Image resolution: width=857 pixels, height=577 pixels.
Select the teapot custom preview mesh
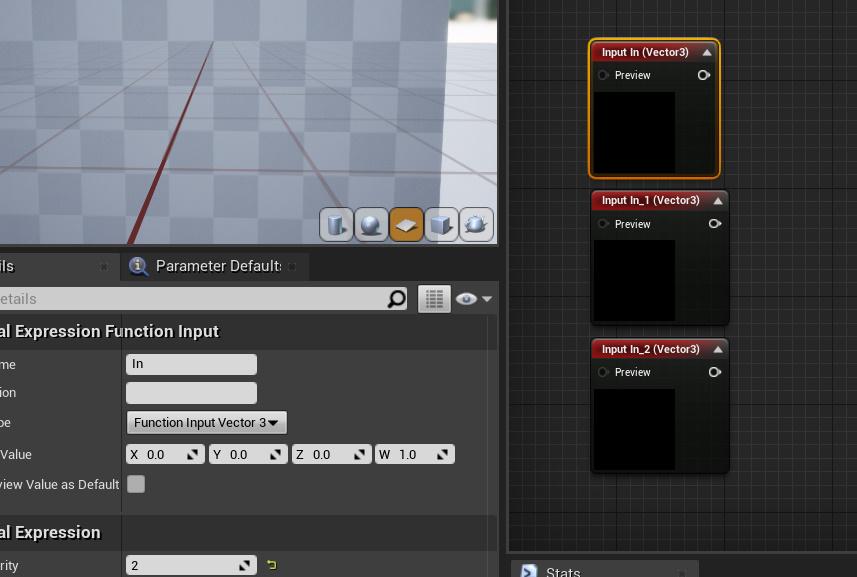click(476, 224)
